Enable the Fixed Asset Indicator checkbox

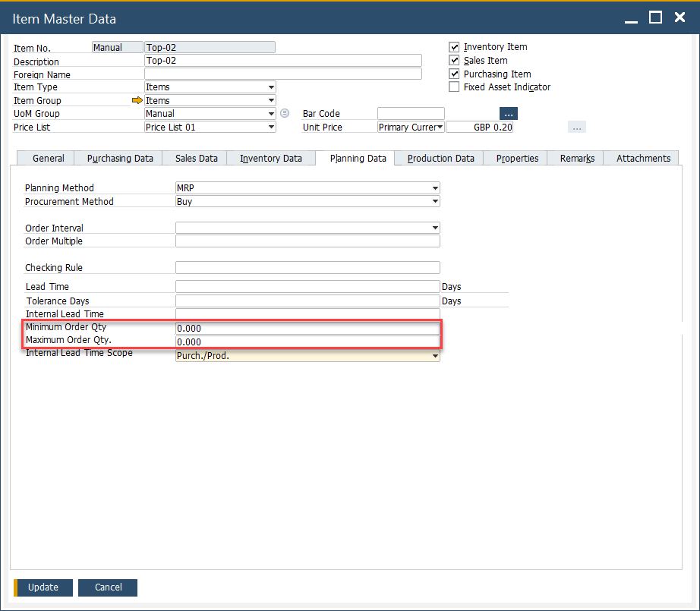pyautogui.click(x=454, y=87)
